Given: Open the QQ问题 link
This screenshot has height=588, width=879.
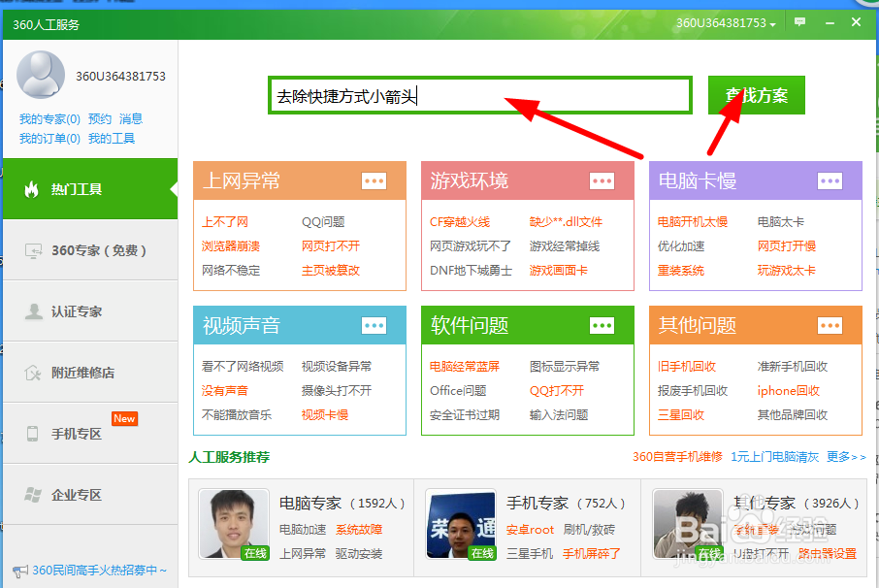Looking at the screenshot, I should click(323, 222).
